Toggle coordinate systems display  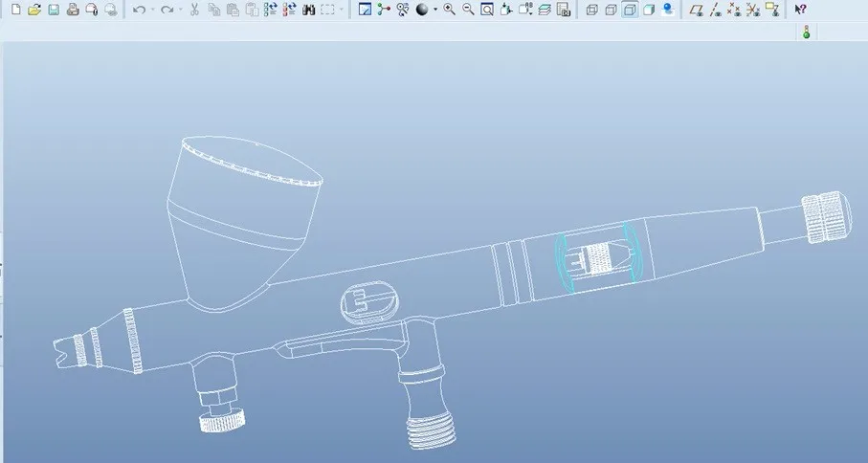pos(753,9)
